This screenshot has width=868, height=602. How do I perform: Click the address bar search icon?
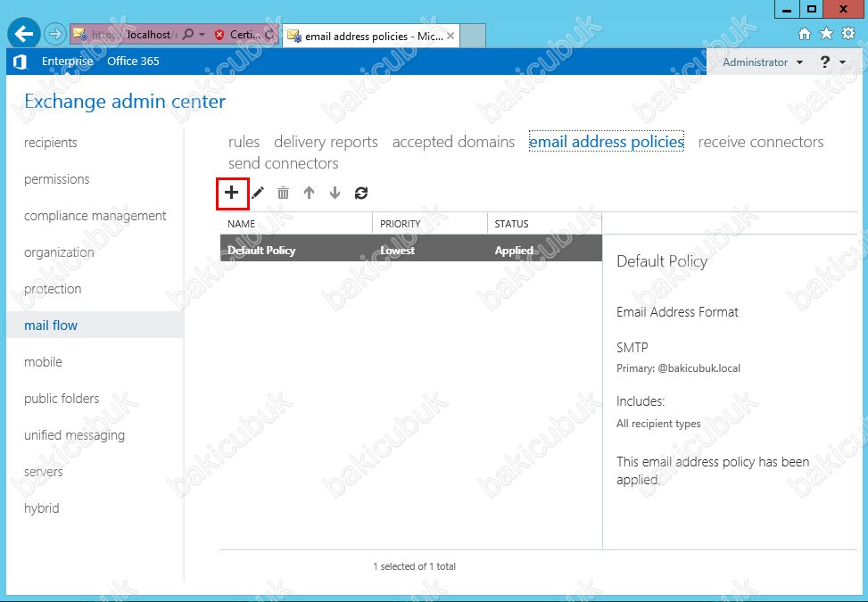(188, 34)
